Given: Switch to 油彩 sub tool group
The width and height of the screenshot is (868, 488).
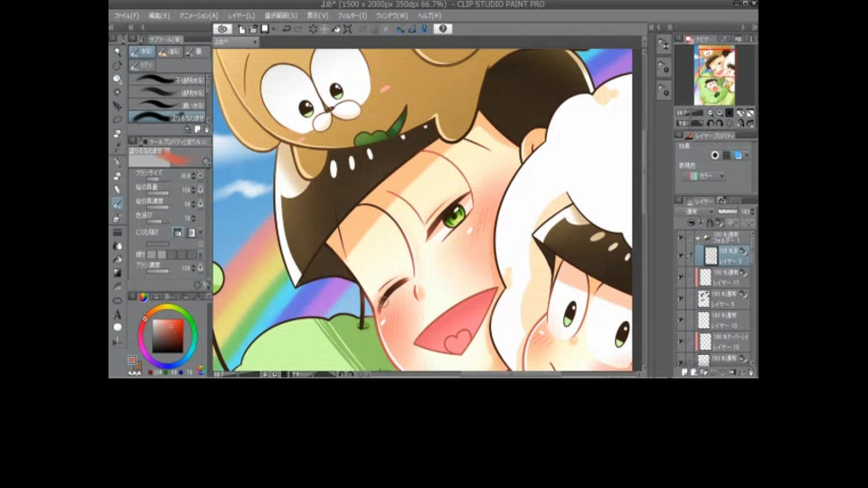Looking at the screenshot, I should pos(169,52).
